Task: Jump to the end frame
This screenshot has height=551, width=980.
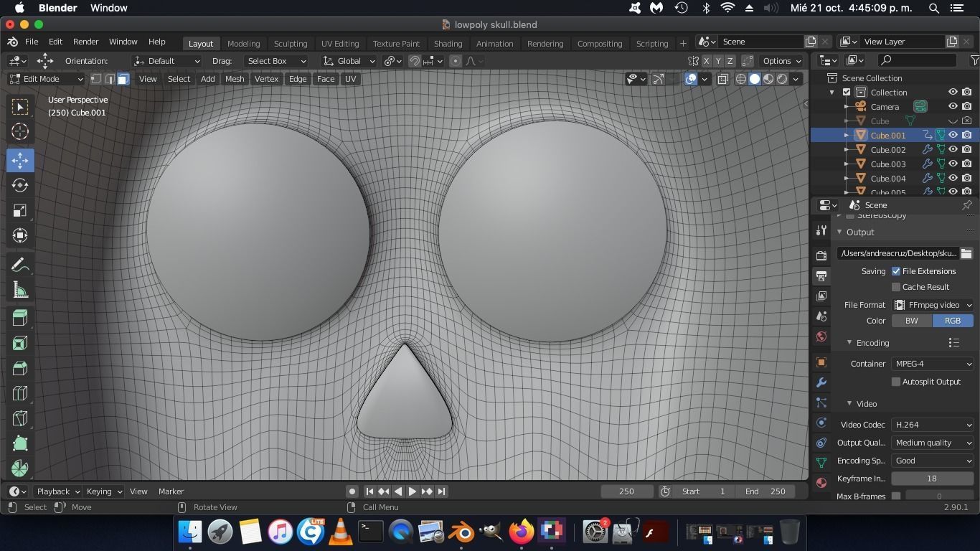Action: (441, 491)
